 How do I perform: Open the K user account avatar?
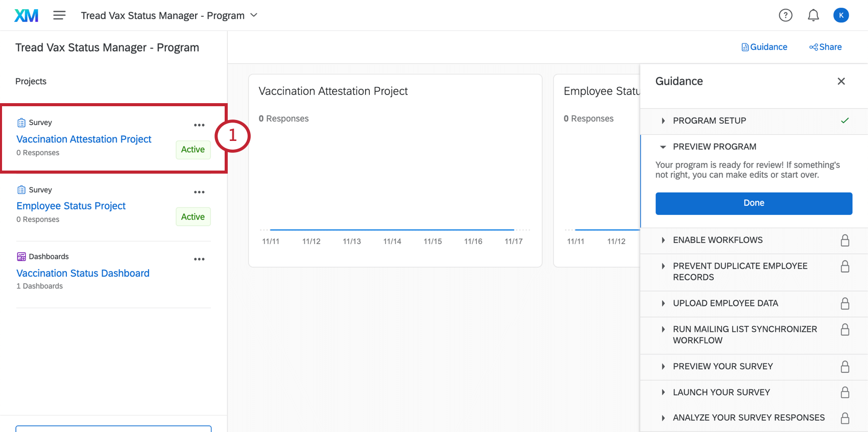pos(841,15)
